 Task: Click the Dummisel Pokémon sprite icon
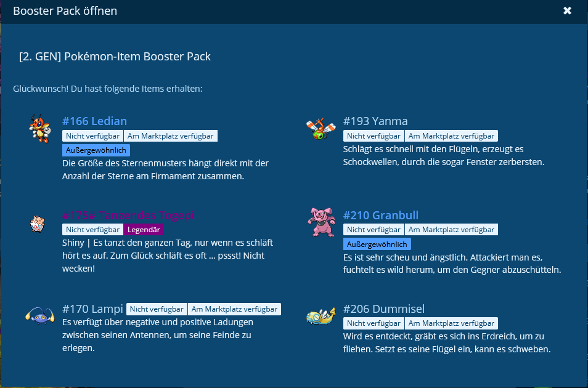(x=321, y=316)
